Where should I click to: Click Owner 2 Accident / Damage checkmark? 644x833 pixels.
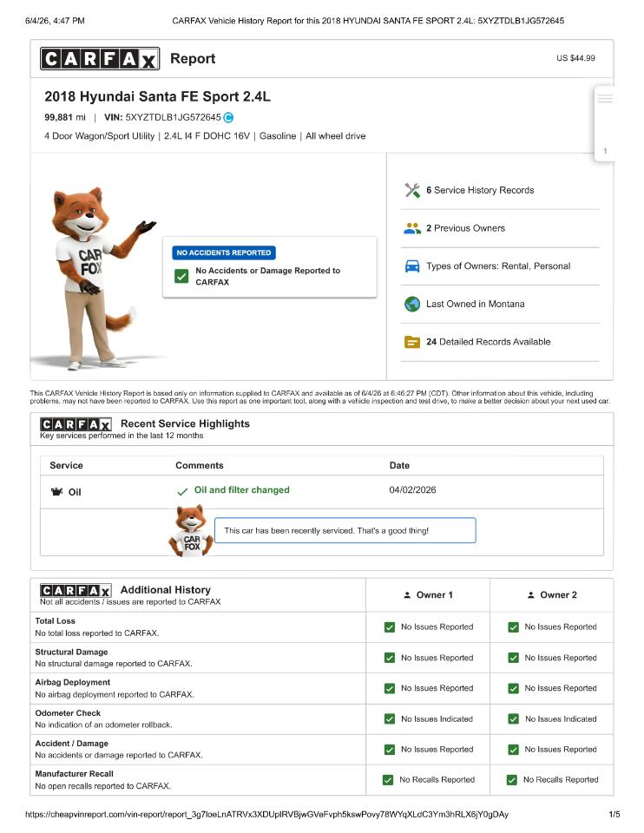click(513, 750)
